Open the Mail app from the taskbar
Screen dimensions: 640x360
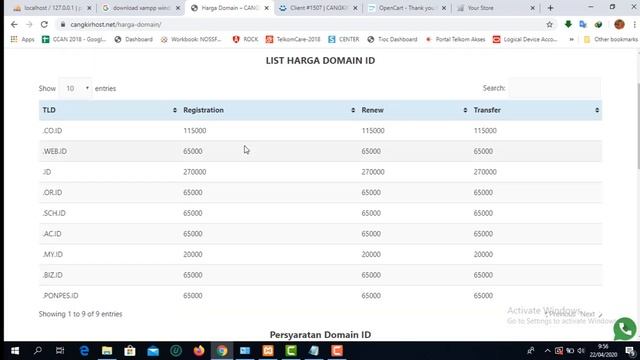click(153, 351)
